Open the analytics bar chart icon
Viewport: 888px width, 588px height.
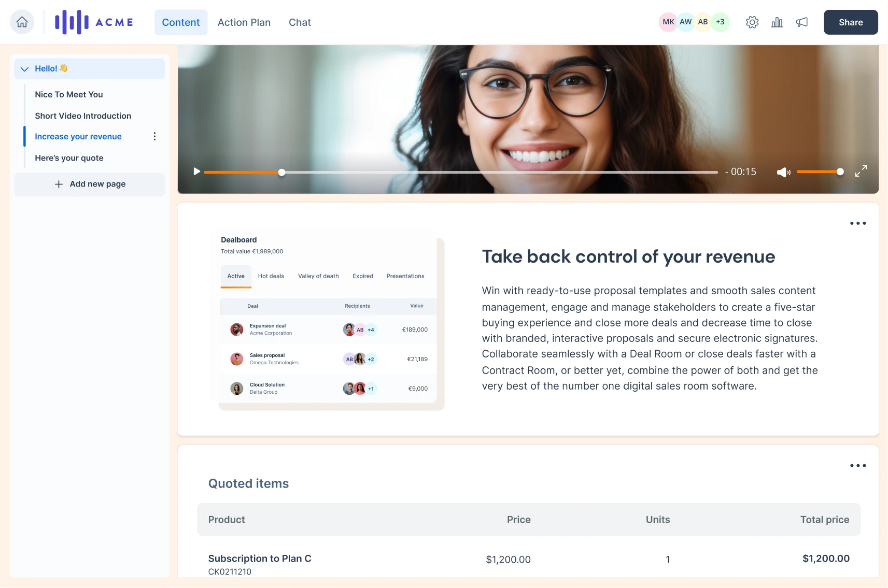point(777,22)
